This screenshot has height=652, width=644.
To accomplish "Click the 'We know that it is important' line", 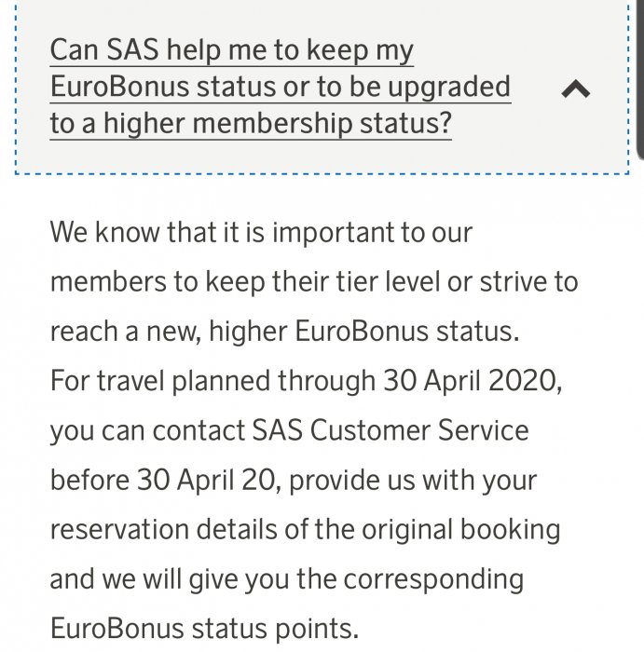I will click(x=261, y=231).
